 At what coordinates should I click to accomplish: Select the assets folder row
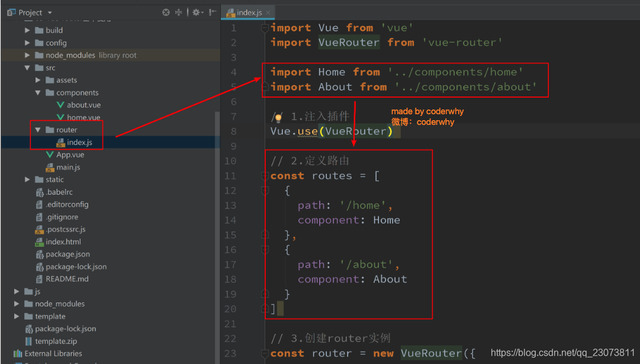(x=110, y=80)
